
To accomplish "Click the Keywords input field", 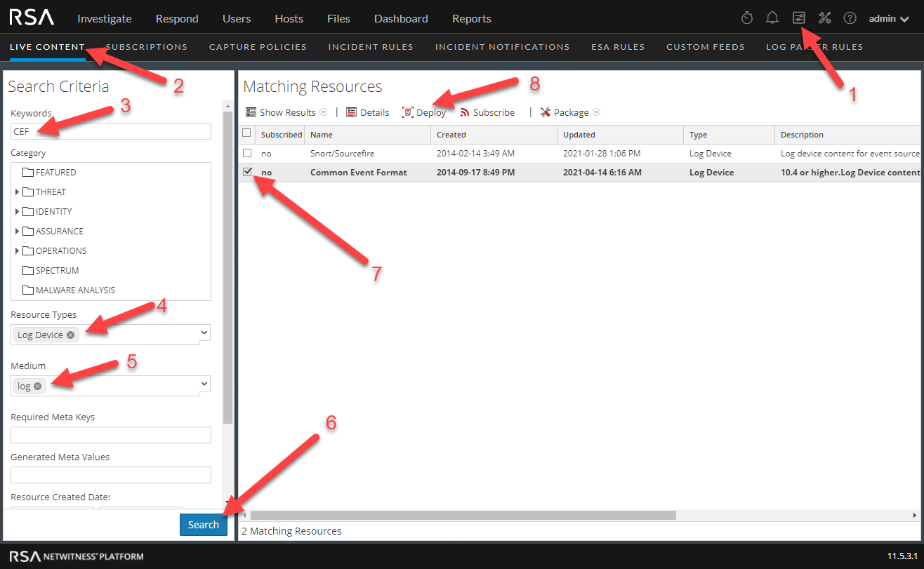I will click(x=111, y=131).
